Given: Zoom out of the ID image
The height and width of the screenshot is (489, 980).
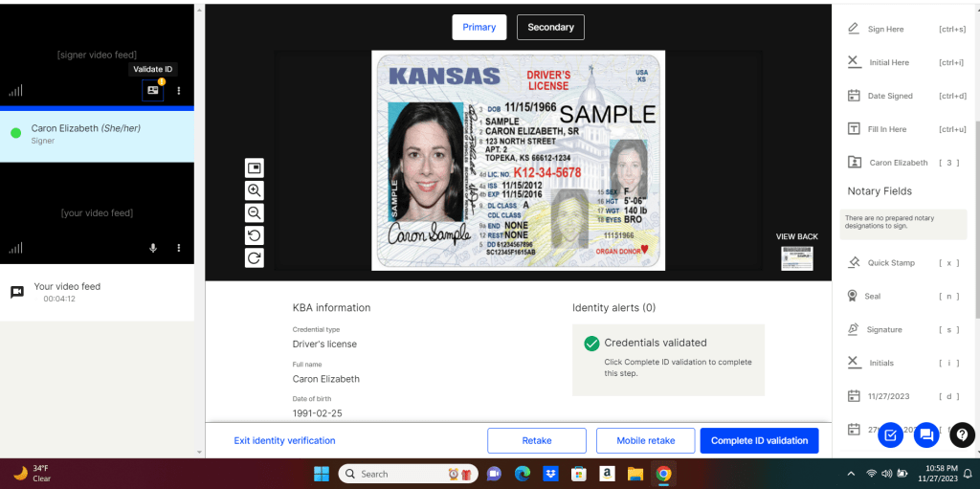Looking at the screenshot, I should click(255, 212).
